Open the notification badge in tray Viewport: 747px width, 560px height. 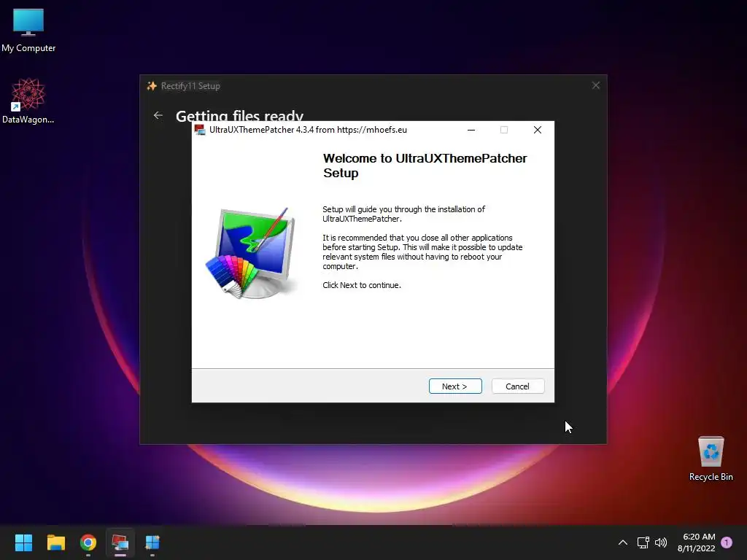pos(727,542)
